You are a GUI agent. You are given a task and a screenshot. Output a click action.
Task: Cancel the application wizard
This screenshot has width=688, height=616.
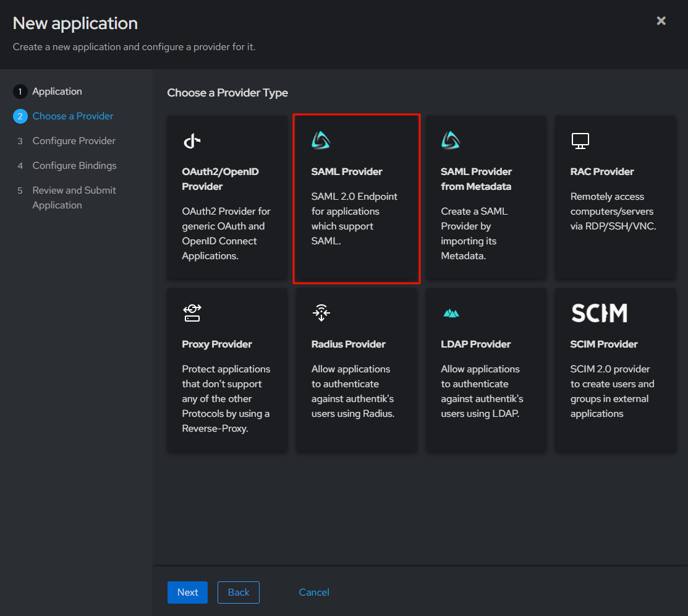(x=314, y=592)
